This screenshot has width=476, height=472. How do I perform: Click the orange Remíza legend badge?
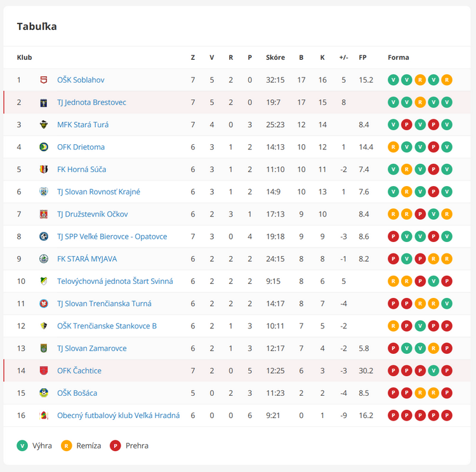pyautogui.click(x=65, y=445)
